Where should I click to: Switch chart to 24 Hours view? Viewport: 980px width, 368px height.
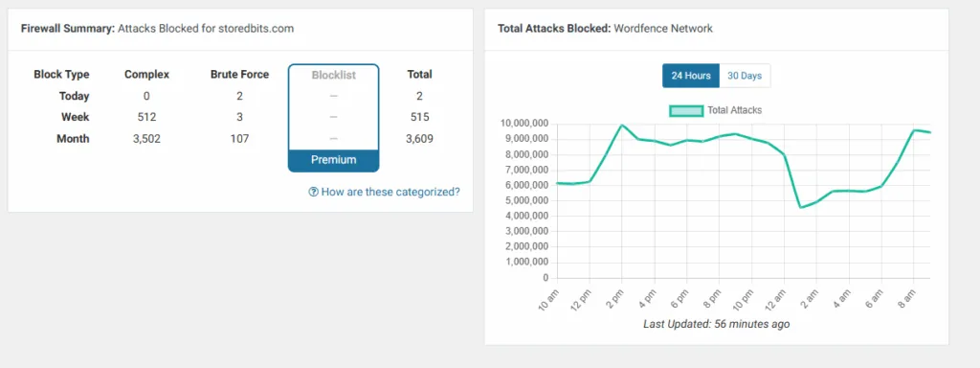click(x=691, y=76)
